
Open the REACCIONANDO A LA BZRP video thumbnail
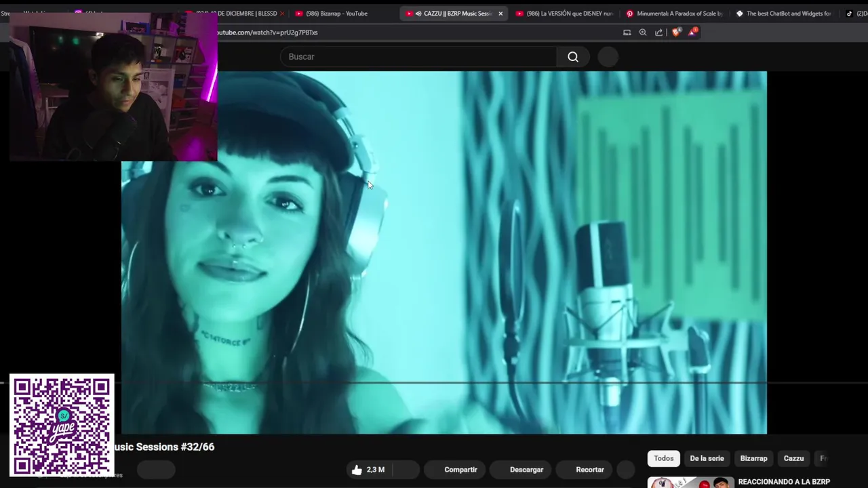click(x=690, y=483)
